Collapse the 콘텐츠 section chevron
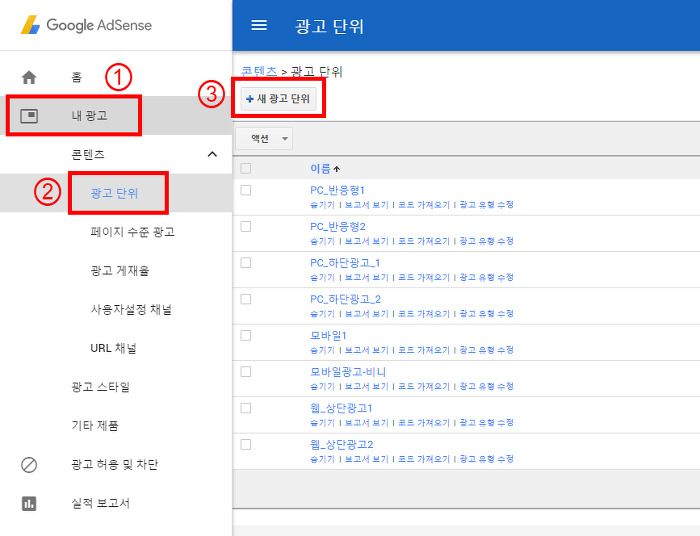 [212, 154]
